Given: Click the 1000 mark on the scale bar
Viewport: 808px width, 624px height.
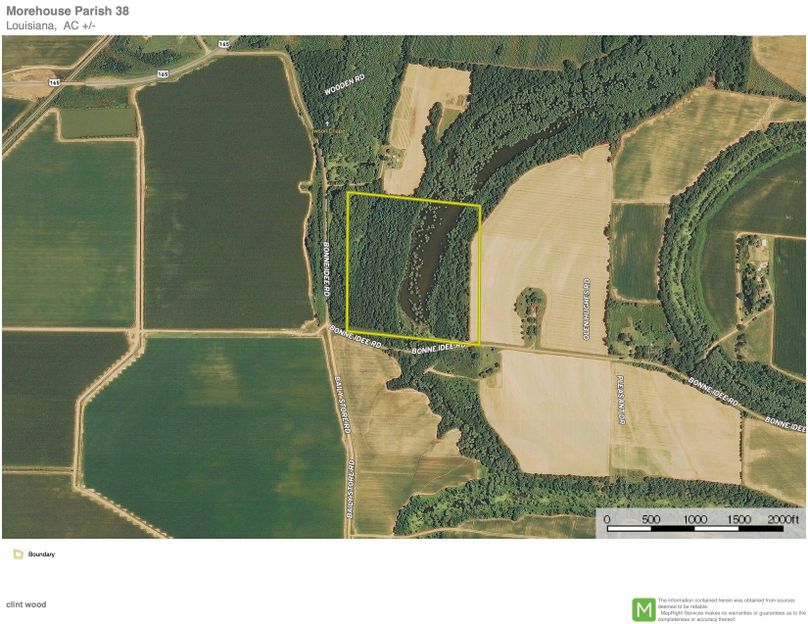Looking at the screenshot, I should (x=695, y=519).
